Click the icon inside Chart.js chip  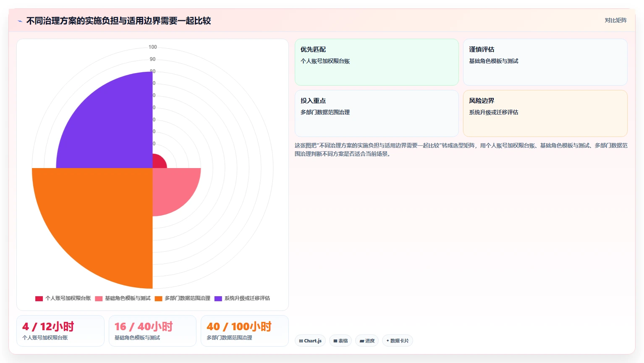click(301, 341)
